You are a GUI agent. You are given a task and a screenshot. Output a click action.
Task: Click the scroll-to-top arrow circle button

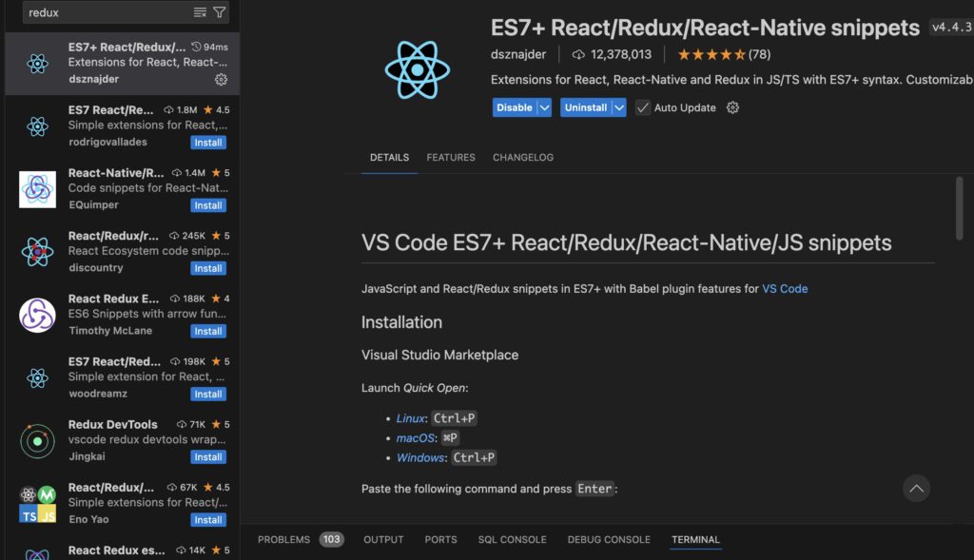(916, 488)
